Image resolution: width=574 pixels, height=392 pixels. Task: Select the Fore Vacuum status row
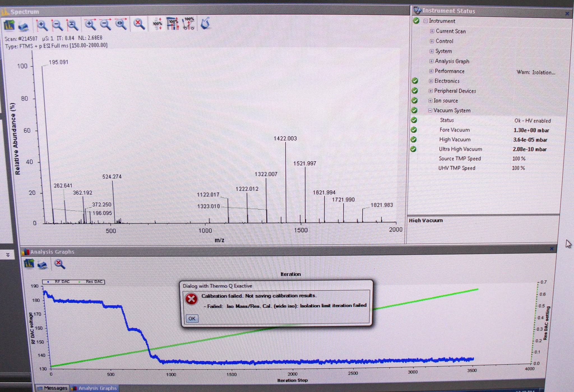(486, 130)
